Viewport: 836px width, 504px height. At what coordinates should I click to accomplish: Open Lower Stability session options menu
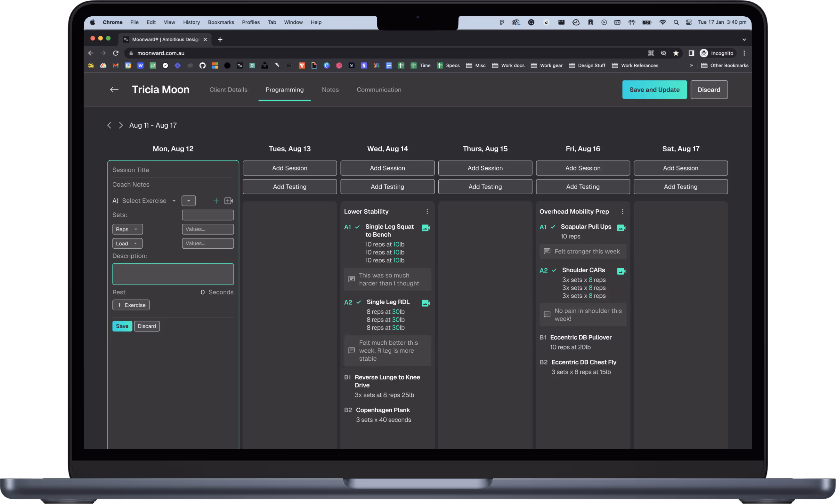pyautogui.click(x=427, y=211)
